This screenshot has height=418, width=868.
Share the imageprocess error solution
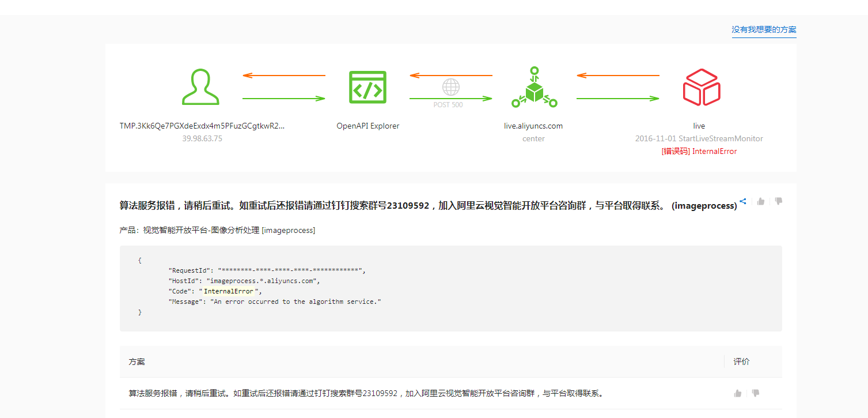[743, 201]
